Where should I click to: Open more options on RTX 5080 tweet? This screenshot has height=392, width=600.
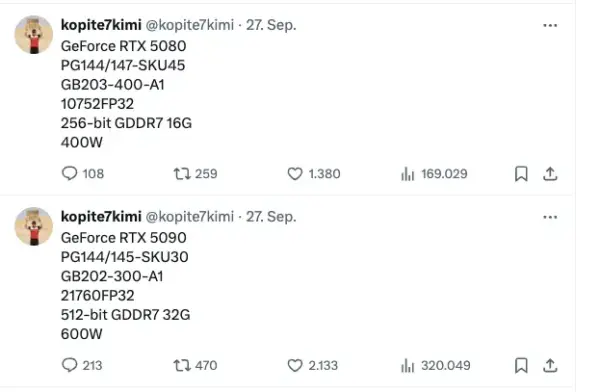tap(550, 25)
